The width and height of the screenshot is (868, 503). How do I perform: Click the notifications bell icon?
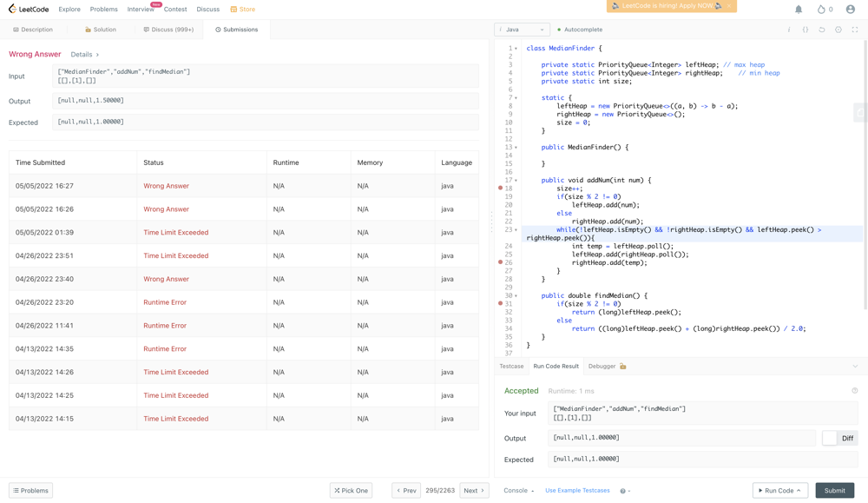pyautogui.click(x=799, y=10)
